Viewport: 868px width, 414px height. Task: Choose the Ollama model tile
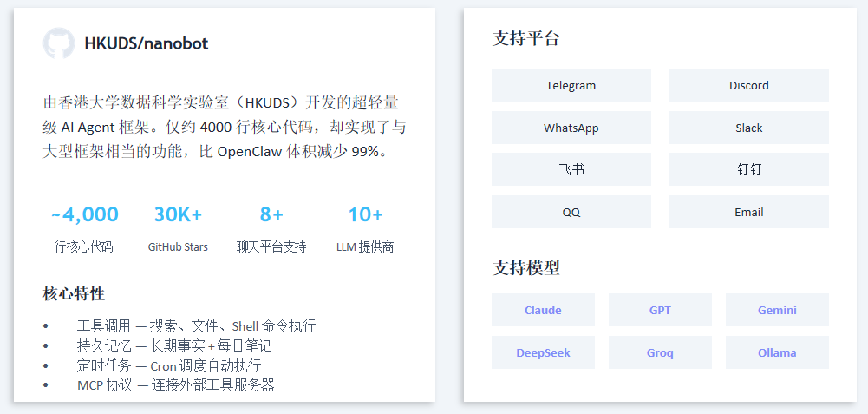pos(777,352)
